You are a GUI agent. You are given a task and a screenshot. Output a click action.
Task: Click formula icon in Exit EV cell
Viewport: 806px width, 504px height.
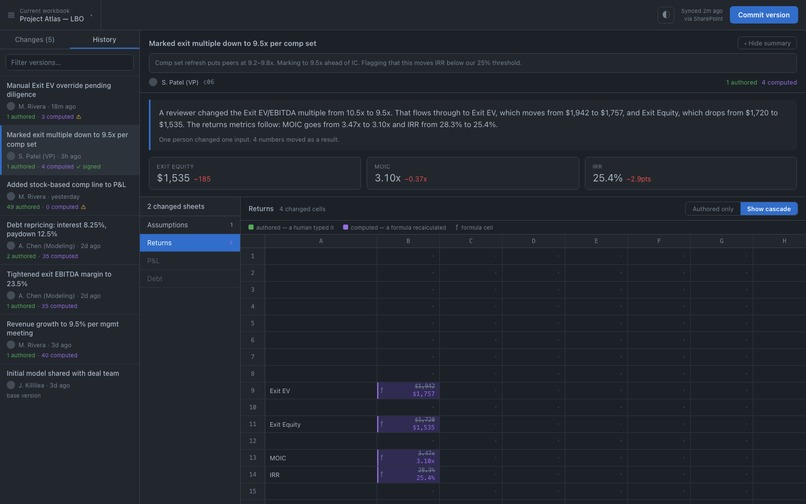(x=381, y=390)
